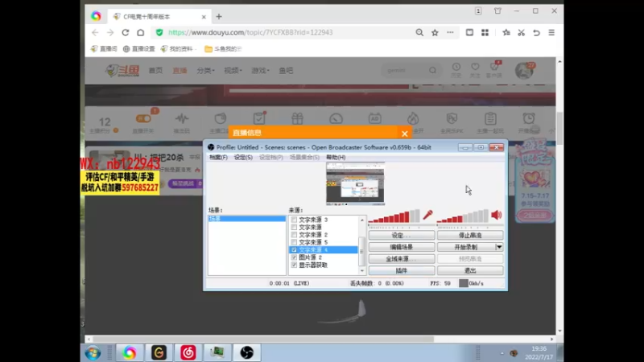Expand the 分类 dropdown in Douyu nav

205,71
